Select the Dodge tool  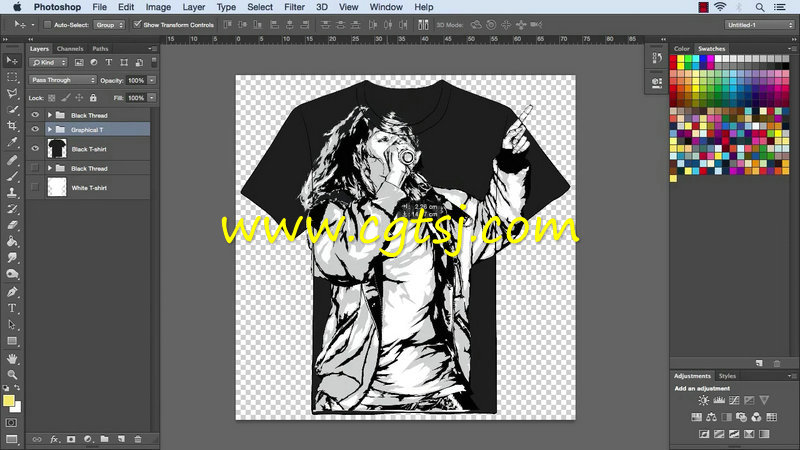(12, 274)
